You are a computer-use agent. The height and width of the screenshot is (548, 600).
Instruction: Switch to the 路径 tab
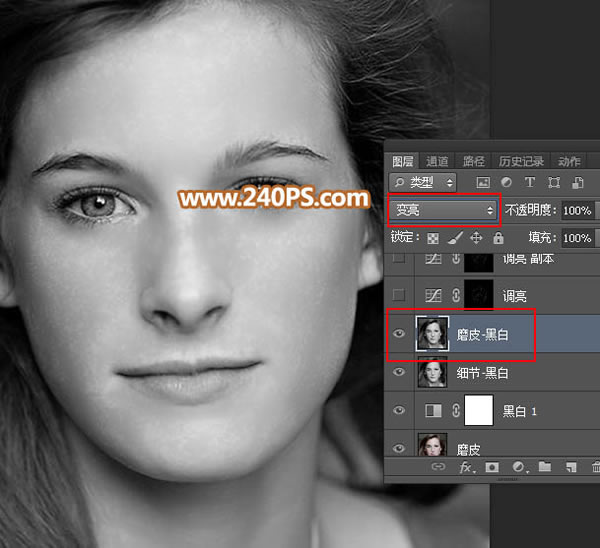pyautogui.click(x=473, y=161)
